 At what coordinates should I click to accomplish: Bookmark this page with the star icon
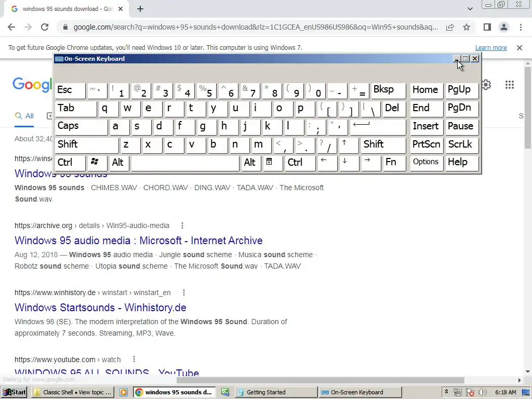[x=467, y=27]
